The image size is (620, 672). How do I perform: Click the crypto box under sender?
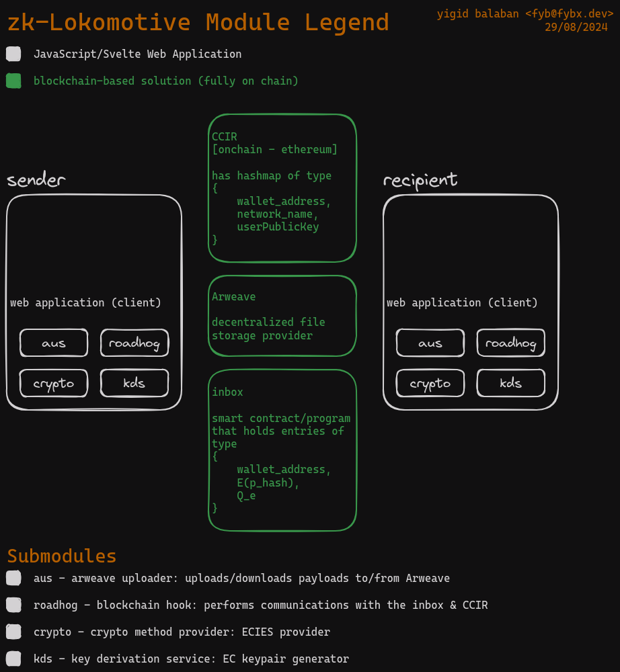(54, 383)
